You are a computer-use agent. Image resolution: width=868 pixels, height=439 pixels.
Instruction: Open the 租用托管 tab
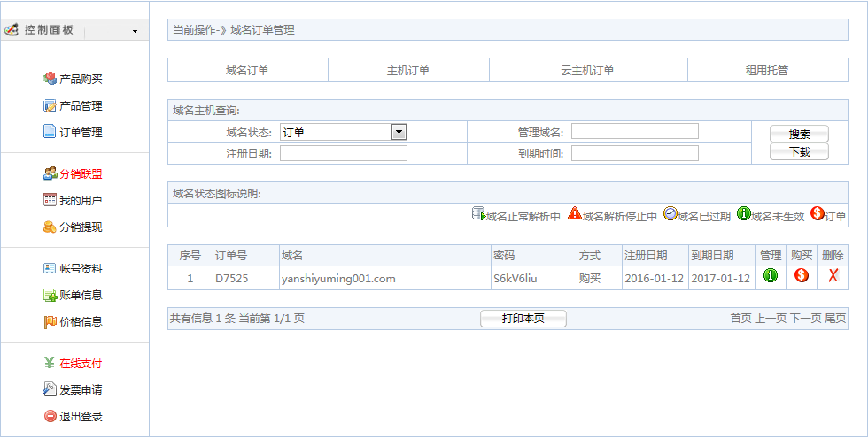766,71
